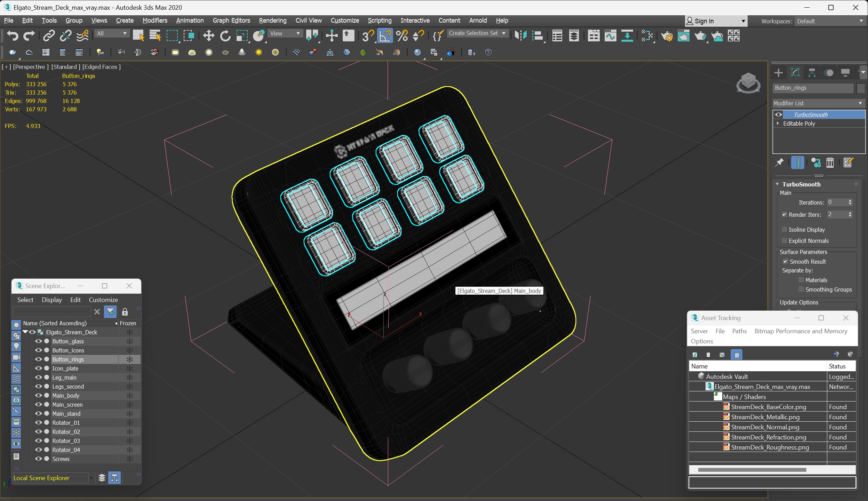Open the Create Selection Set dropdown
868x501 pixels.
click(x=477, y=33)
